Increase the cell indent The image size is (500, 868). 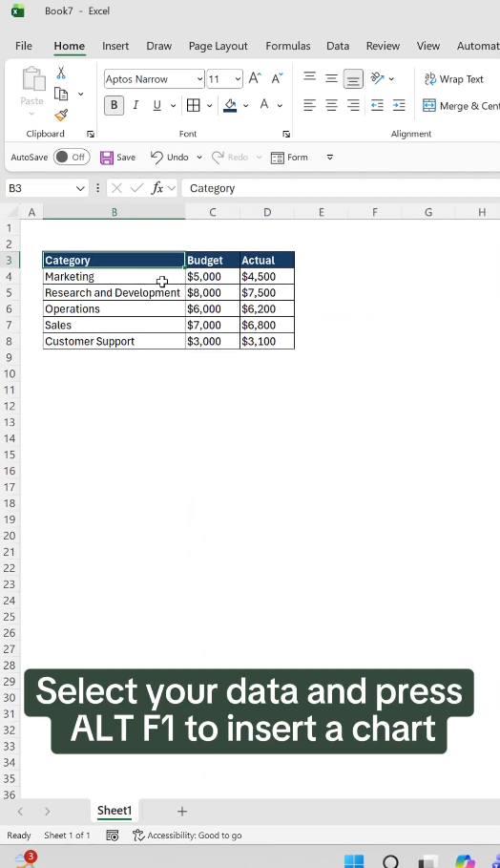coord(399,105)
